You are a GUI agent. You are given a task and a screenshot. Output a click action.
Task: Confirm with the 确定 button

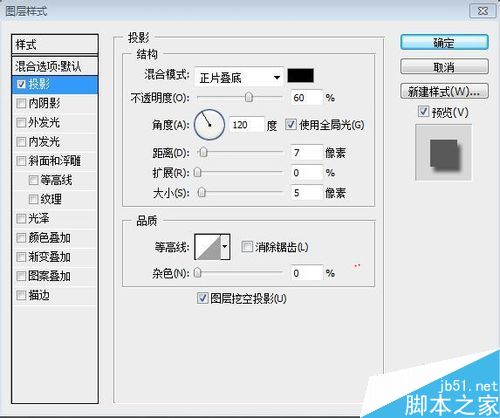point(444,42)
